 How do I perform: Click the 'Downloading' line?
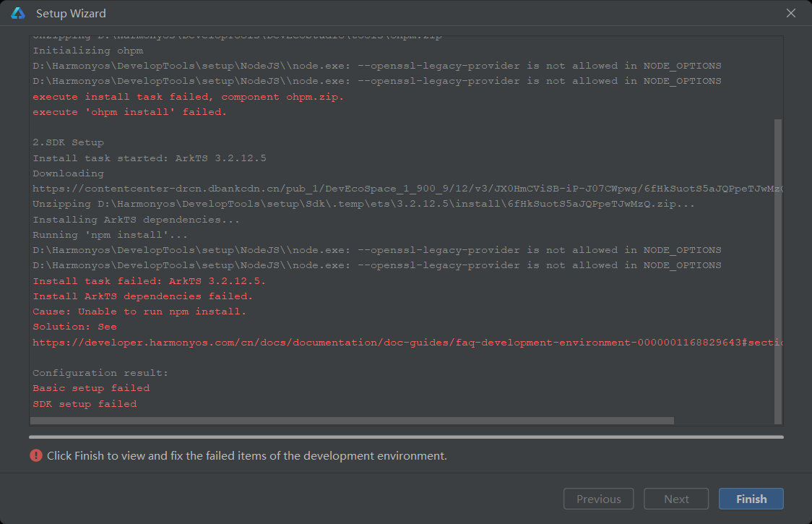pyautogui.click(x=69, y=173)
